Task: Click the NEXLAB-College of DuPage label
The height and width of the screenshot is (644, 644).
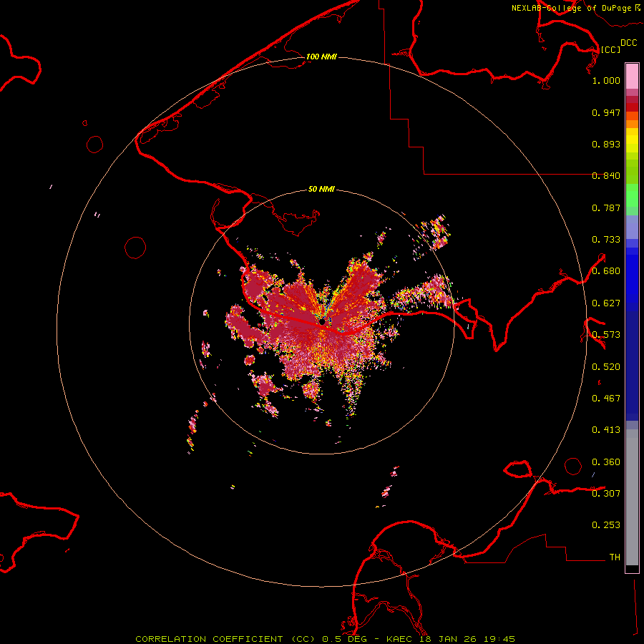Action: 571,8
